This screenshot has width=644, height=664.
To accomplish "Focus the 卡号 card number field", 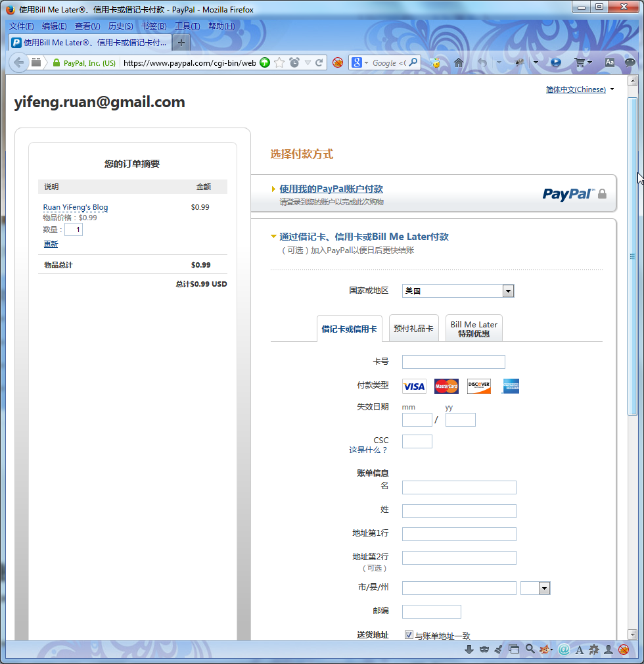I will [x=453, y=362].
